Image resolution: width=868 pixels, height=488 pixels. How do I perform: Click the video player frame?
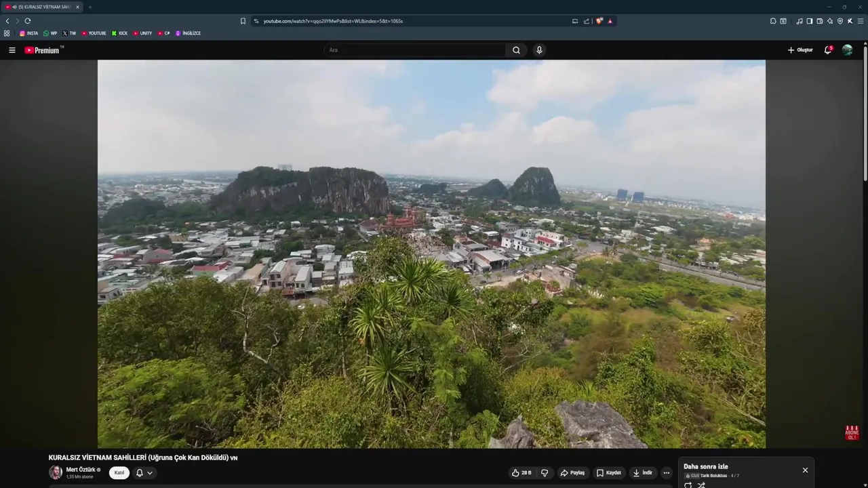pyautogui.click(x=431, y=254)
